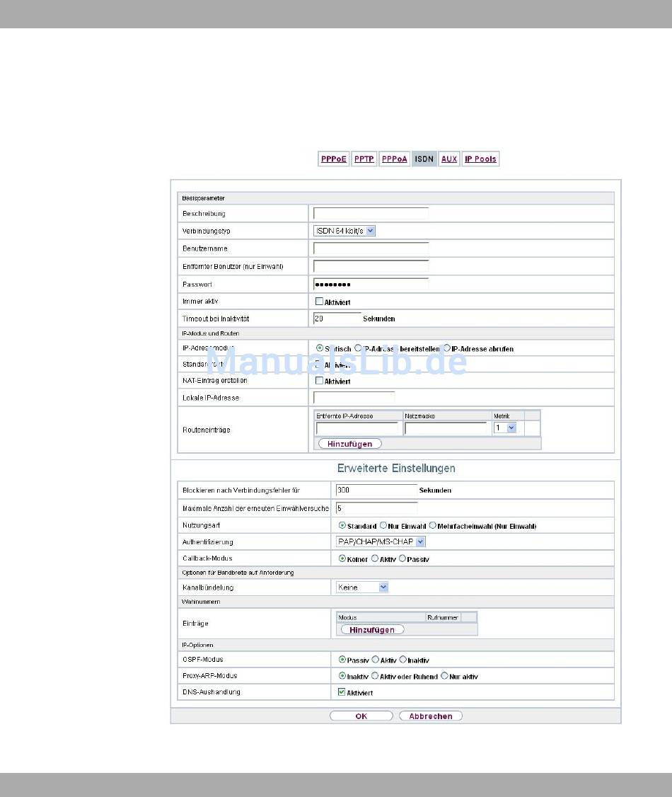Screen dimensions: 672x797
Task: Expand the Metrik dropdown
Action: (x=505, y=428)
